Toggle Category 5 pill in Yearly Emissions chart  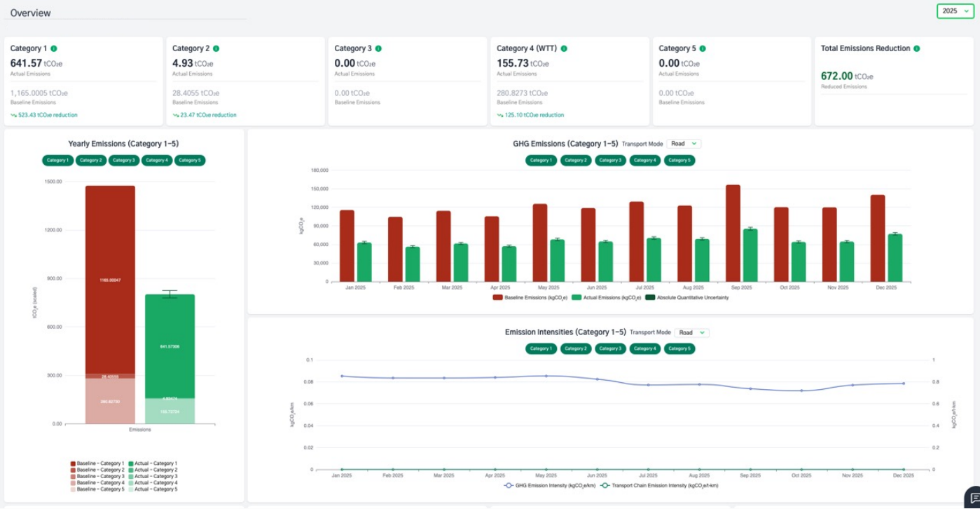click(x=190, y=161)
